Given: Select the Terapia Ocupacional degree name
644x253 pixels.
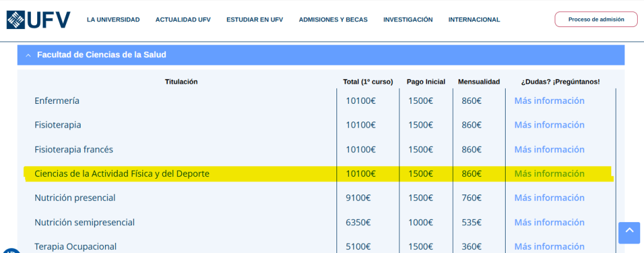Looking at the screenshot, I should (75, 247).
